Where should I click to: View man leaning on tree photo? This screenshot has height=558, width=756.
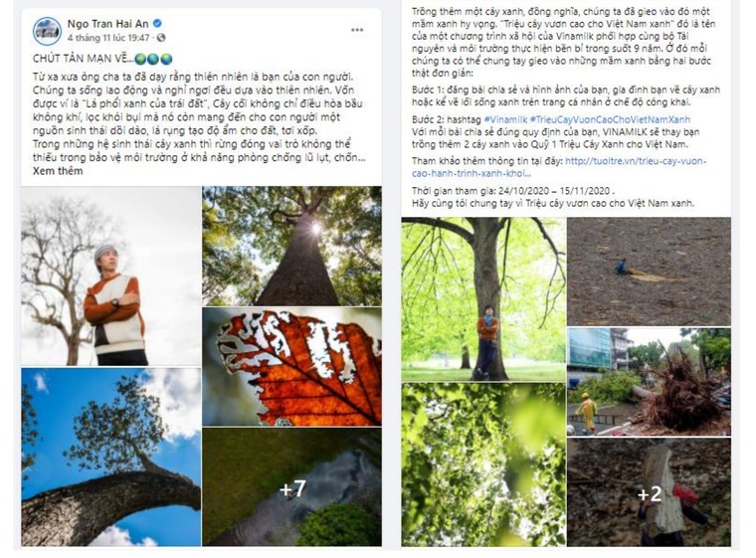(x=483, y=299)
